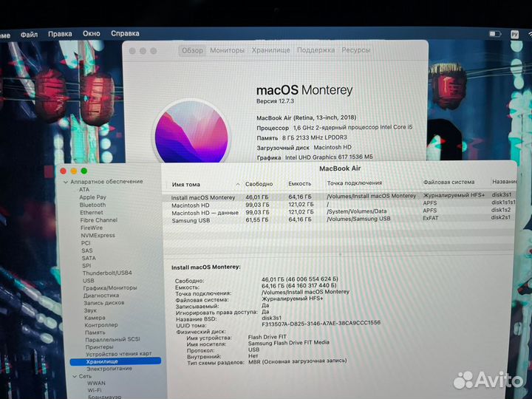532x399 pixels.
Task: Select the Macintosh HD volume row
Action: pyautogui.click(x=339, y=204)
